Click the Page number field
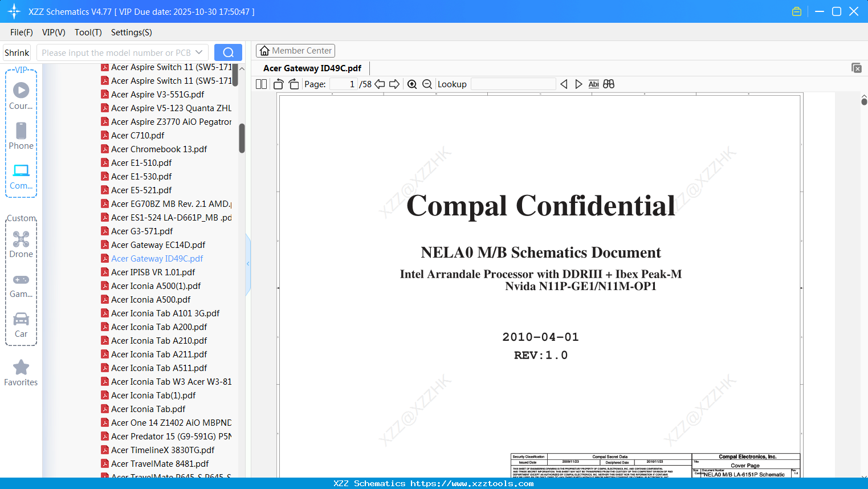This screenshot has height=489, width=868. tap(344, 84)
